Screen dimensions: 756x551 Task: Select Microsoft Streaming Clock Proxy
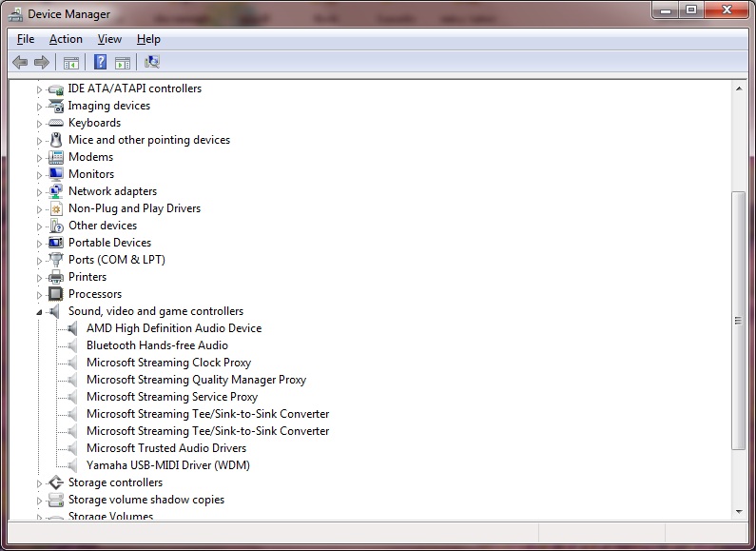168,363
